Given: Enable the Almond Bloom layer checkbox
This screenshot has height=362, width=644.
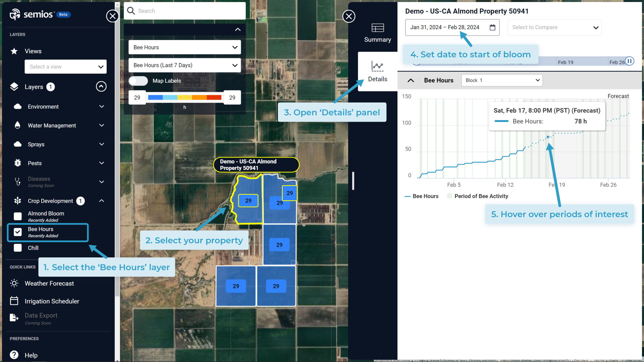Looking at the screenshot, I should click(18, 216).
